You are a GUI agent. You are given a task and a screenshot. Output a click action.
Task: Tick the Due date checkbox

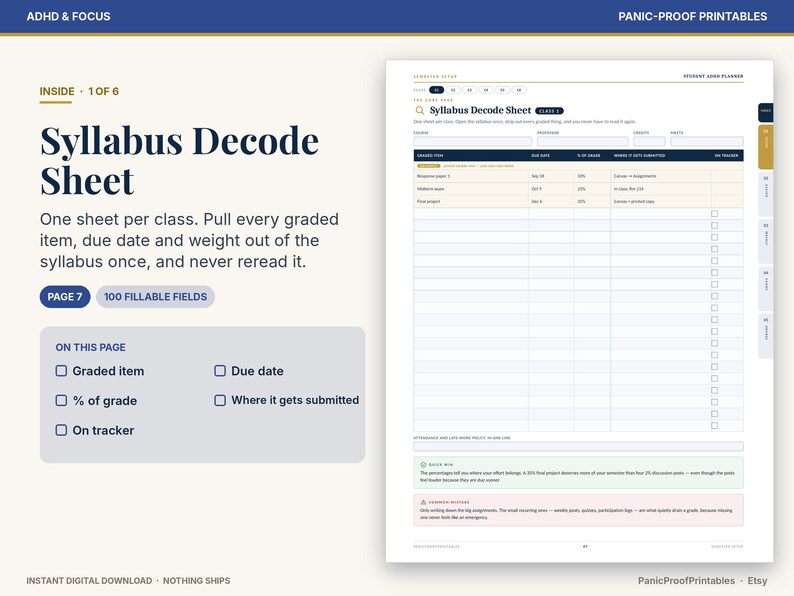(220, 371)
